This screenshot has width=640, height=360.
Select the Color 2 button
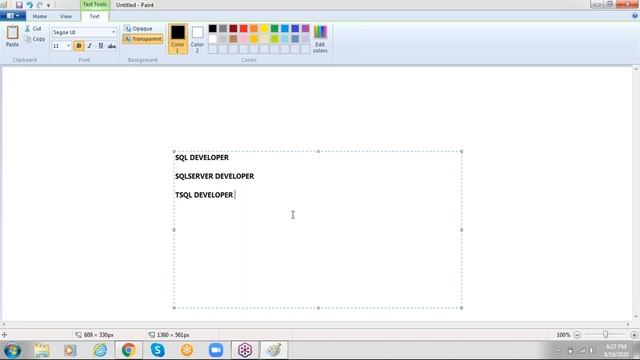click(x=197, y=39)
